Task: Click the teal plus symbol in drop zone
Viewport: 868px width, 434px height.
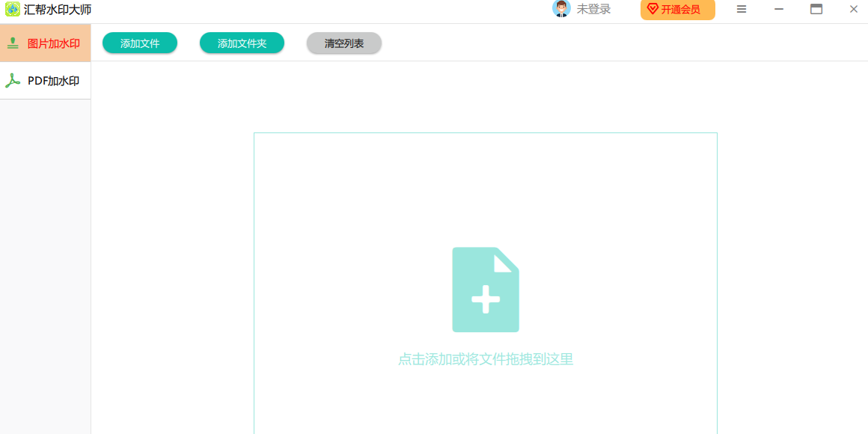Action: 485,299
